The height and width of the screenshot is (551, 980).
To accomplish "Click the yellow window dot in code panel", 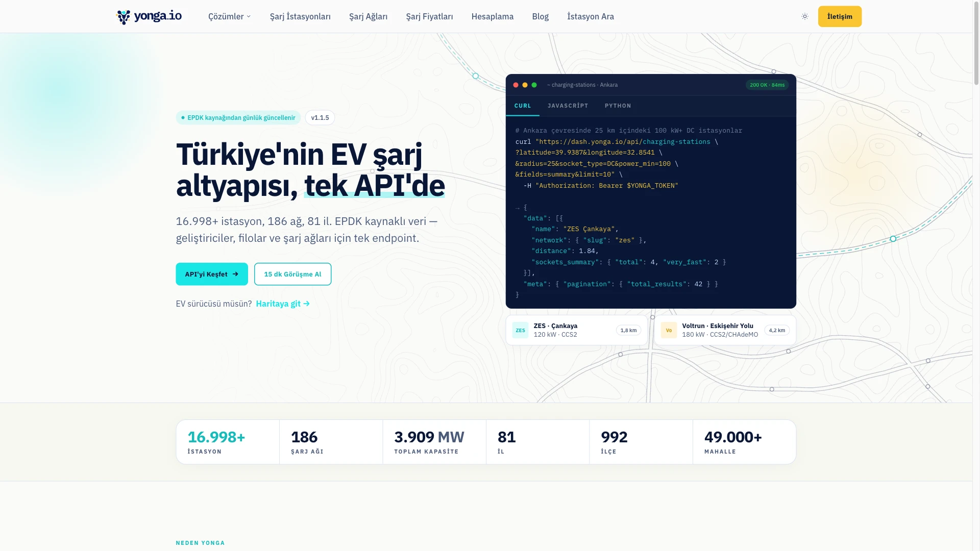I will [525, 85].
